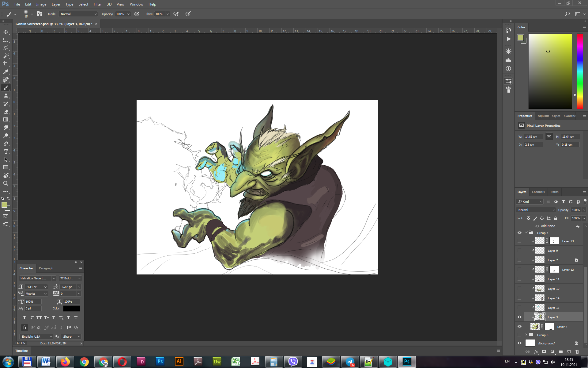
Task: Select the Eyedropper tool
Action: pyautogui.click(x=6, y=72)
